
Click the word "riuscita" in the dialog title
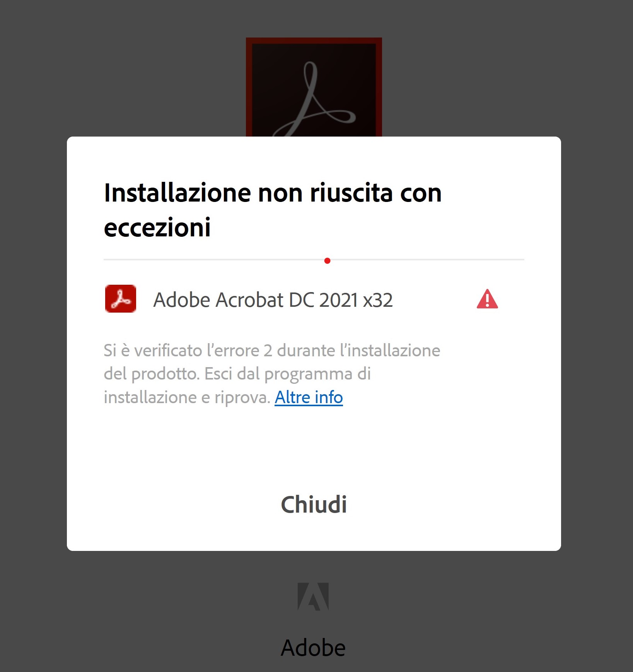(x=351, y=193)
